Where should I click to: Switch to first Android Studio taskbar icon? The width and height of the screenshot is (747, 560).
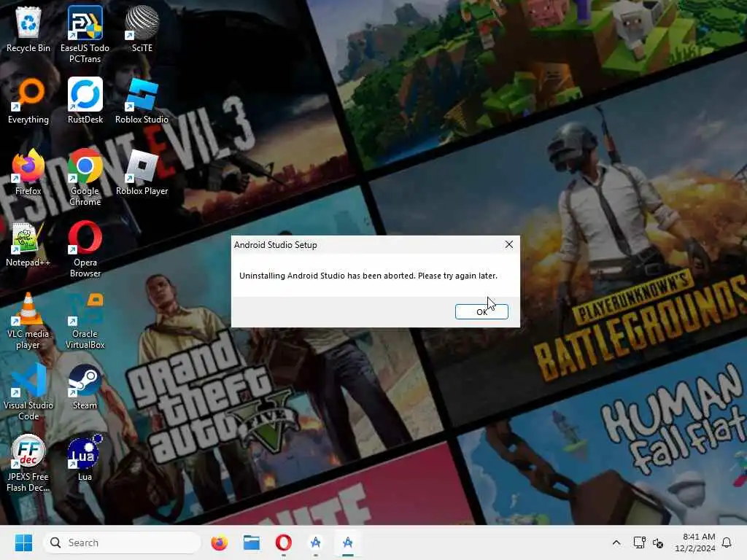315,542
